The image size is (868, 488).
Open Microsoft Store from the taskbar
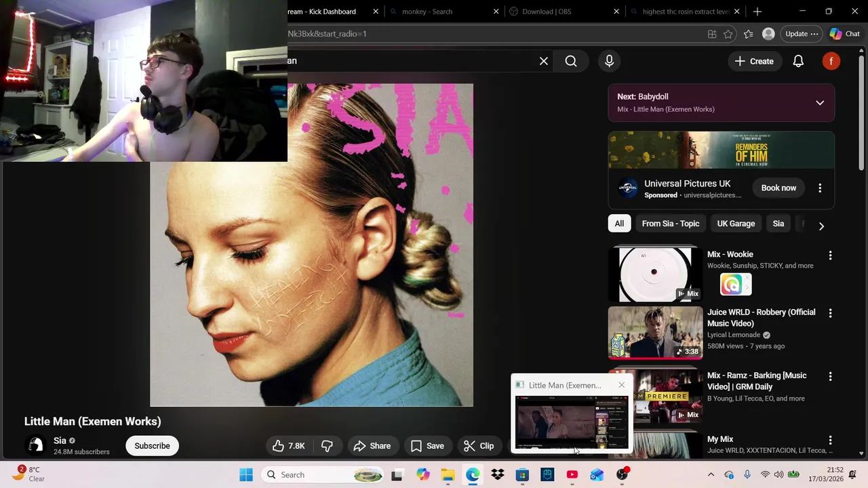(x=522, y=474)
